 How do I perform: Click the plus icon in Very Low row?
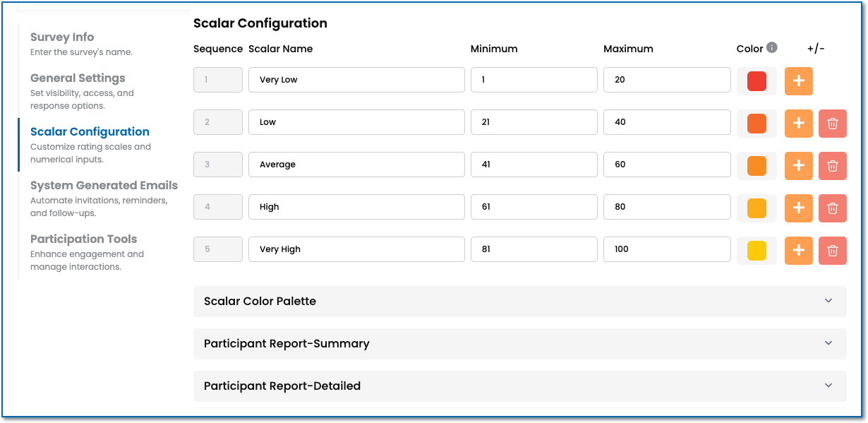[798, 81]
